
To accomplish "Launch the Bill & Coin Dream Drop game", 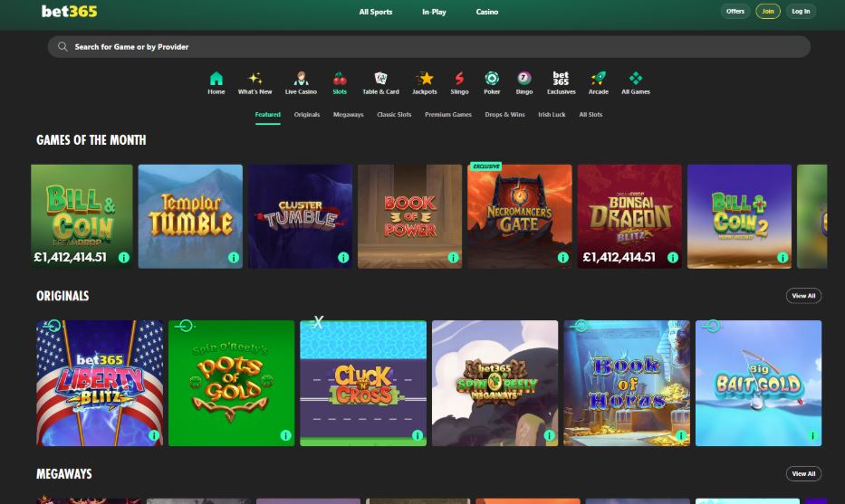I will point(82,216).
